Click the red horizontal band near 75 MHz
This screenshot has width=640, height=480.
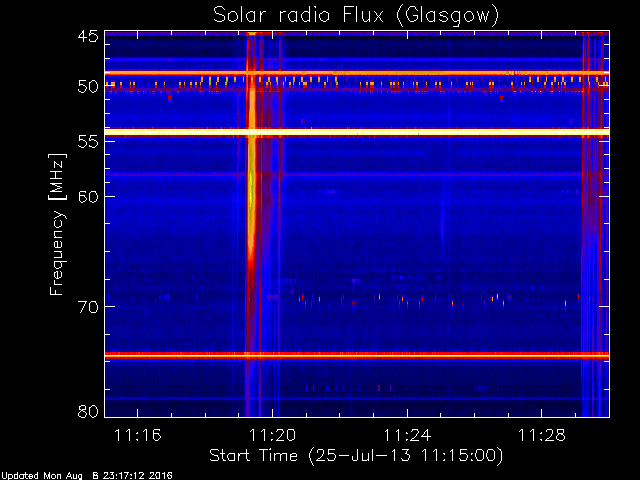click(x=357, y=356)
